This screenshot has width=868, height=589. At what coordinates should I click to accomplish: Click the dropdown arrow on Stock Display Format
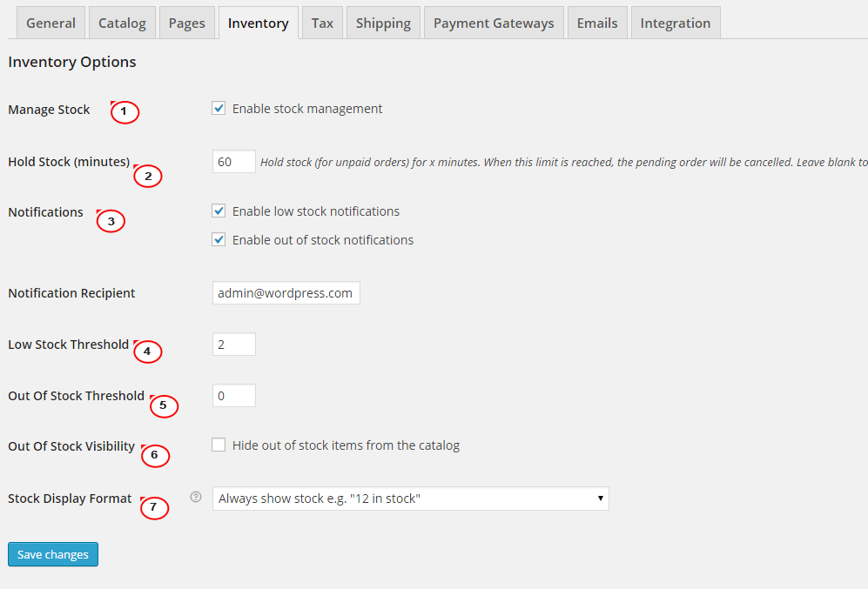pyautogui.click(x=600, y=499)
